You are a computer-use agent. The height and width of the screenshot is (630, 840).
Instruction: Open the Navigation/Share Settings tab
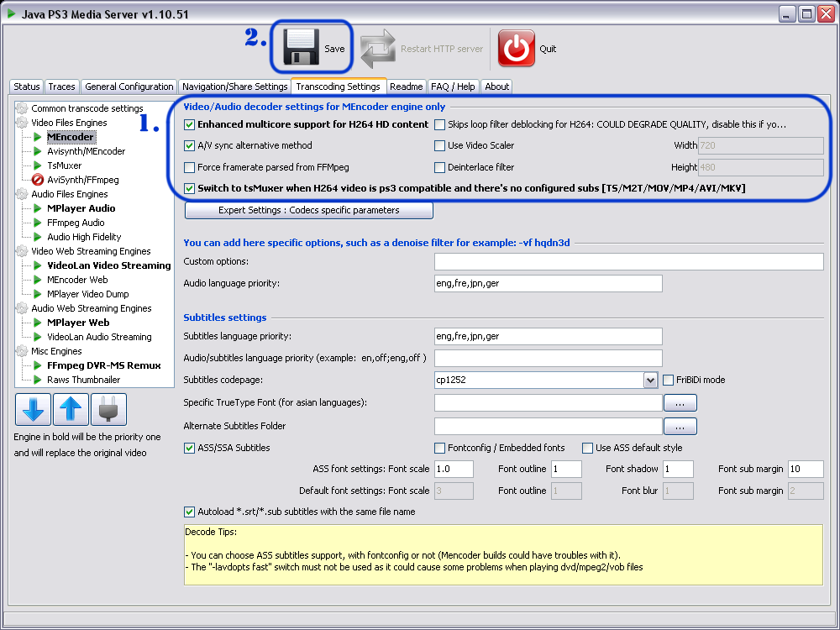234,87
